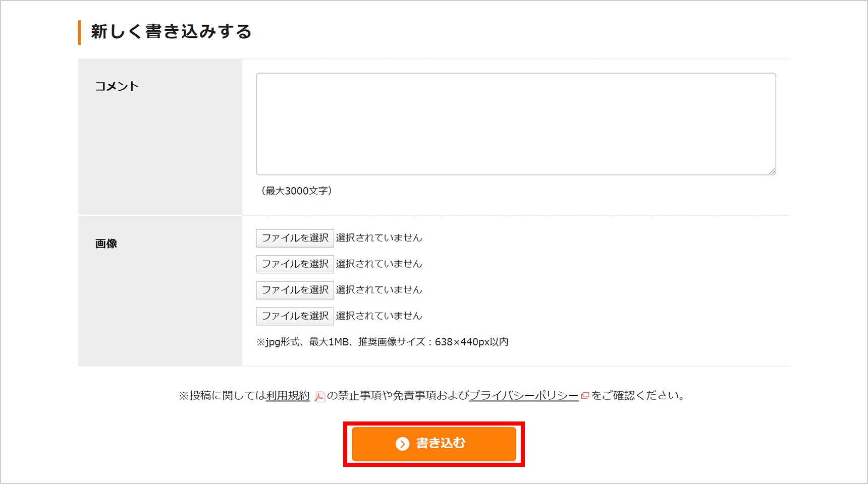Submit post with orange 書き込む button

(434, 444)
